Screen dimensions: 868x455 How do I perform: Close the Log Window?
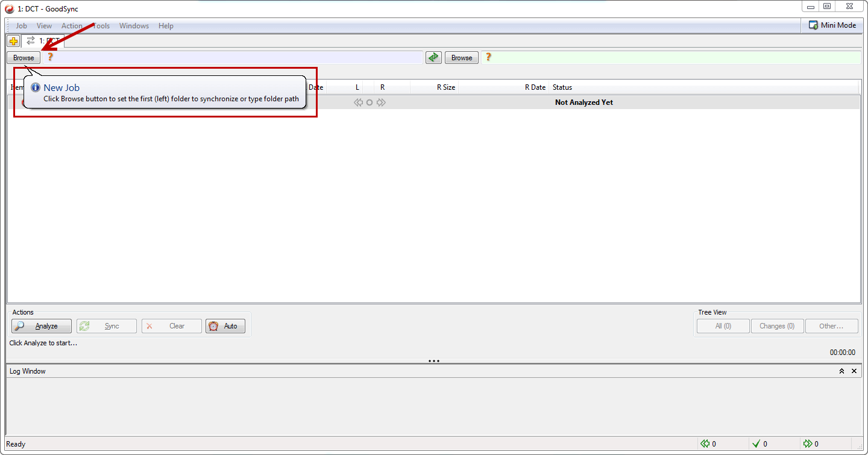coord(854,371)
